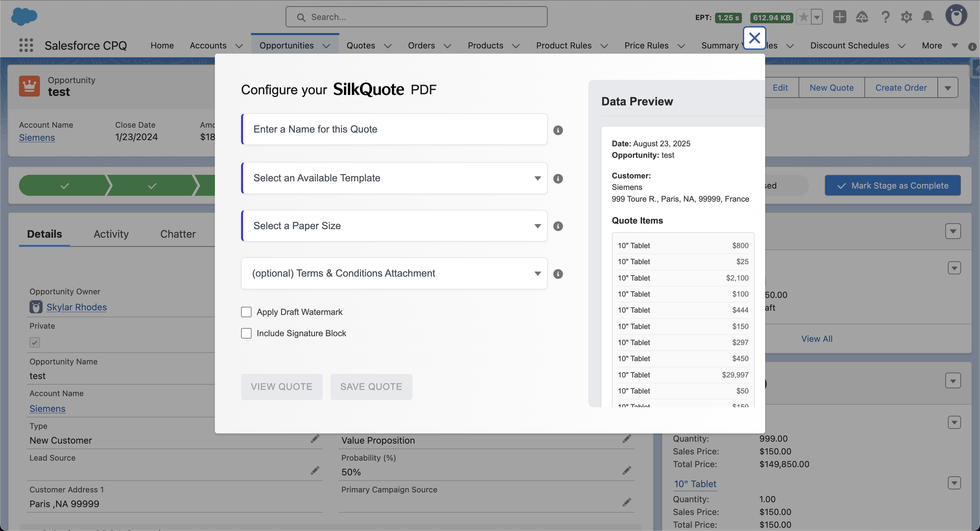The width and height of the screenshot is (980, 531).
Task: Switch to the Chatter tab
Action: click(x=178, y=234)
